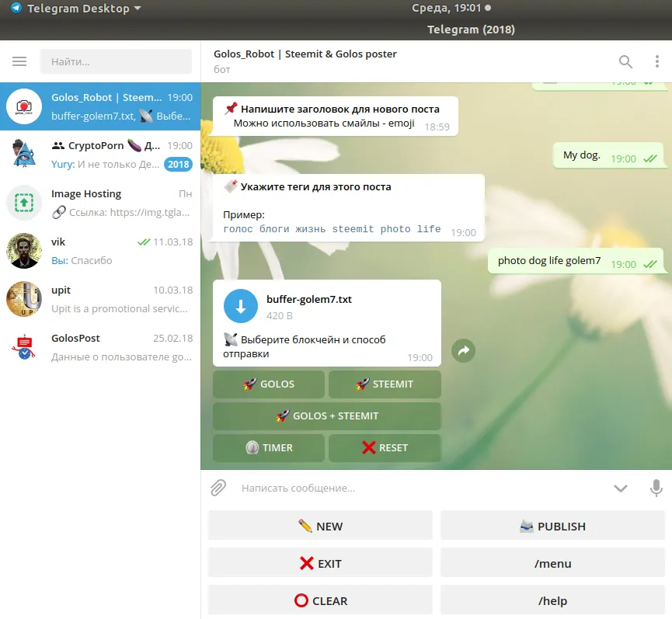Click the RESET inline button
Image resolution: width=672 pixels, height=619 pixels.
tap(385, 447)
